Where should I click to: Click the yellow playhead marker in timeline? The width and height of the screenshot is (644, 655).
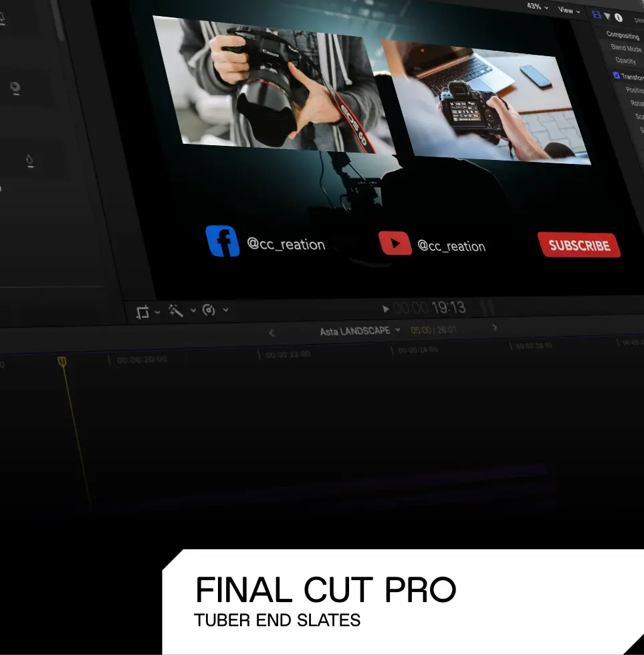click(x=62, y=362)
